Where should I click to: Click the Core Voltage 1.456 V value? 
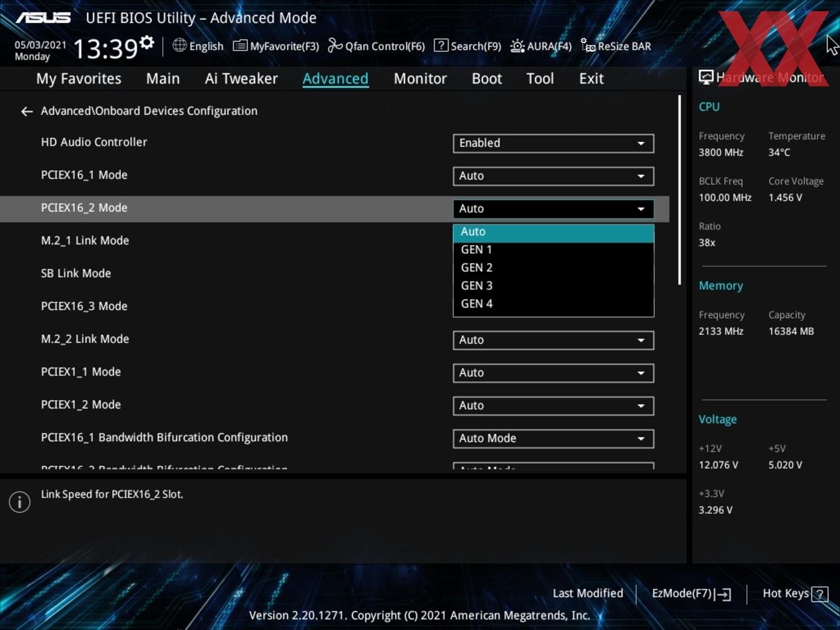click(785, 198)
